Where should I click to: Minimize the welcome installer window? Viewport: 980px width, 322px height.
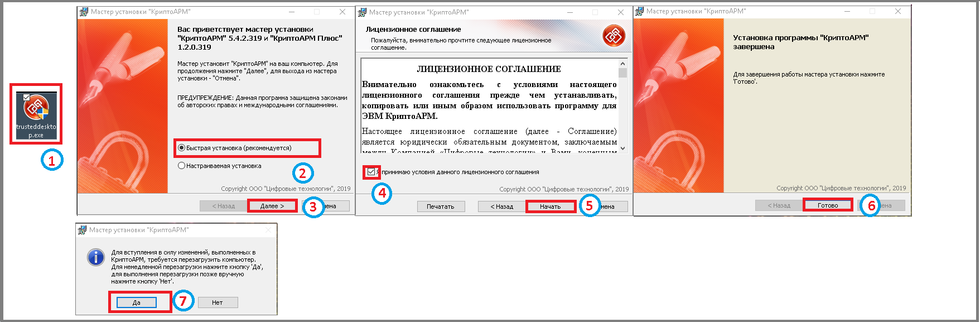[x=292, y=12]
